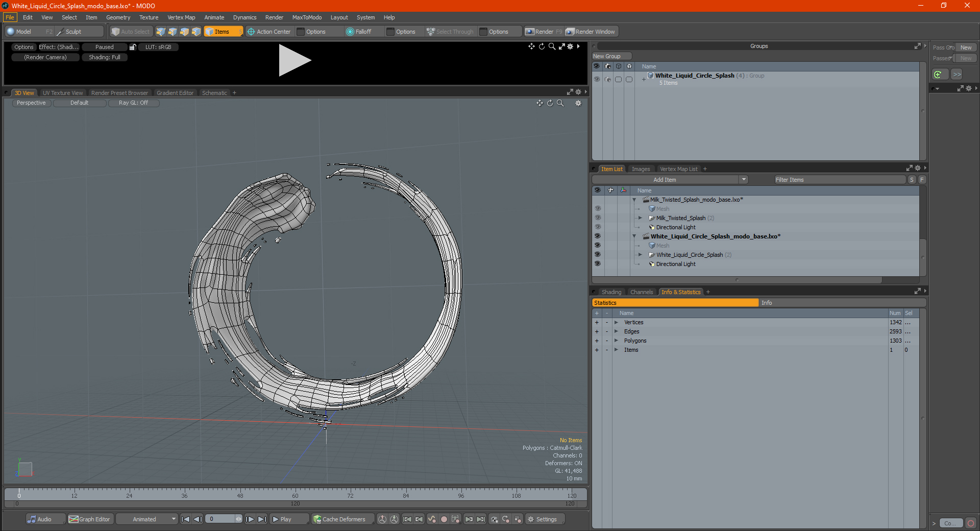Screen dimensions: 980x531
Task: Expand White_Liquid_Circle_Splash group plus
Action: (644, 79)
